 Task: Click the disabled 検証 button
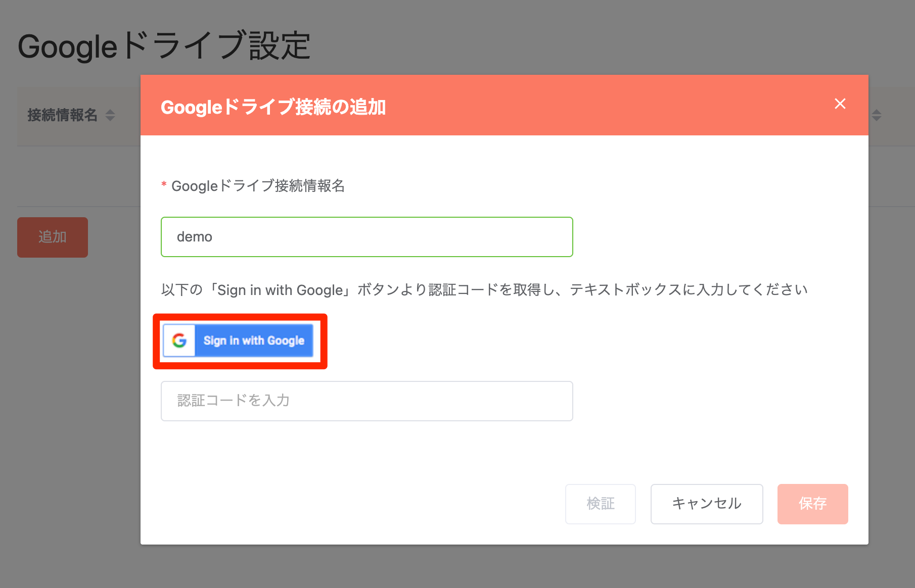[x=600, y=504]
